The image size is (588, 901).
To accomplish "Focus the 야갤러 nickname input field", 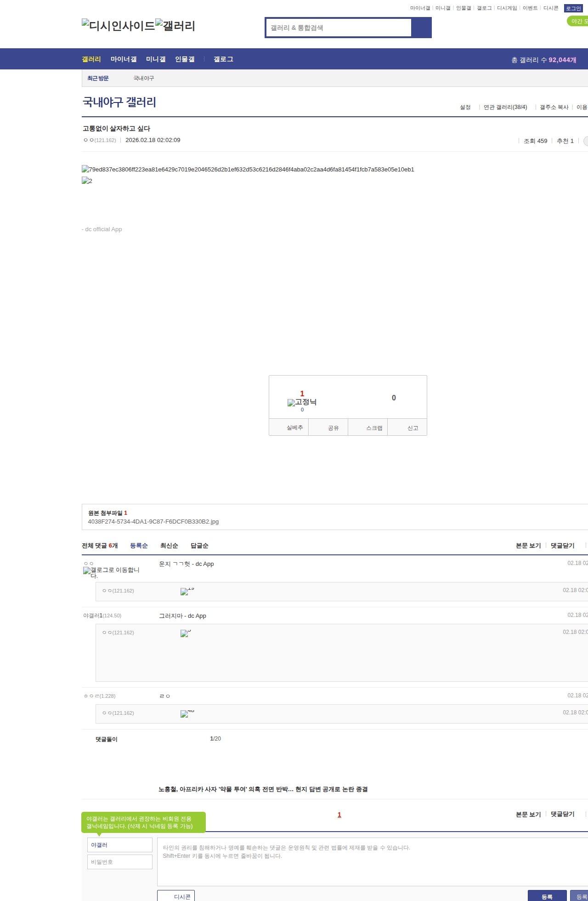I will click(120, 845).
